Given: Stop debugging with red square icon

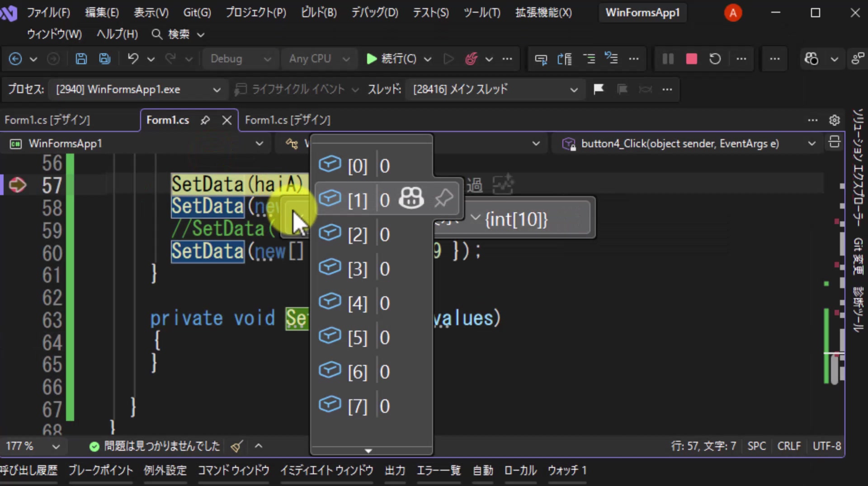Looking at the screenshot, I should [691, 59].
